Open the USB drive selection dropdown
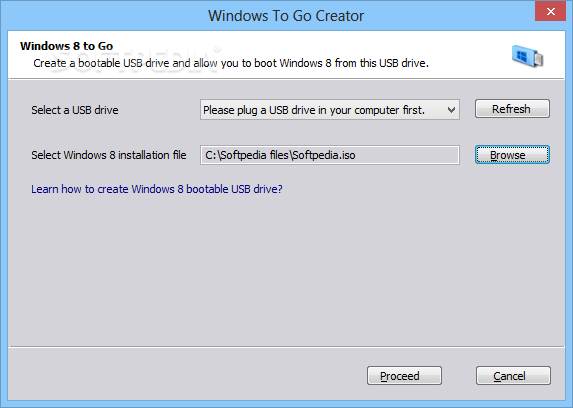Image resolution: width=573 pixels, height=408 pixels. [x=330, y=110]
